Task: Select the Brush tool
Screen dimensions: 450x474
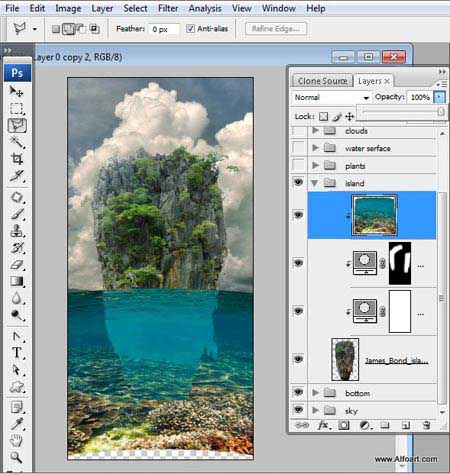Action: [17, 214]
